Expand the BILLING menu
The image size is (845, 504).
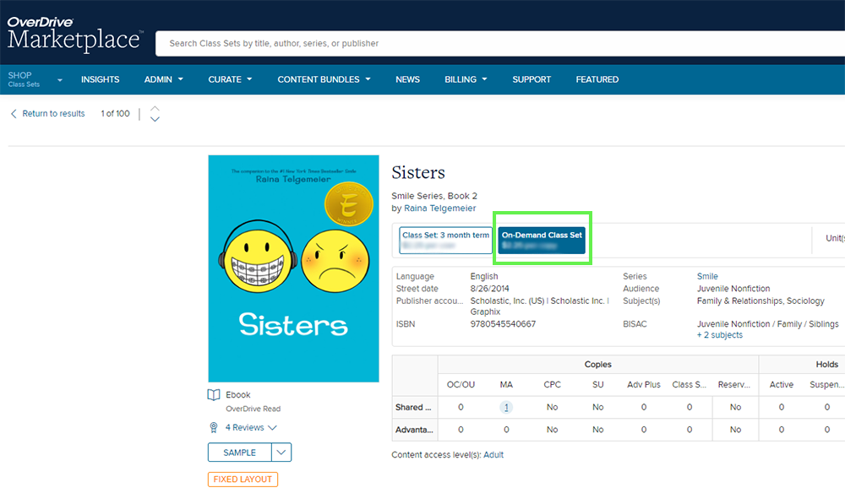466,79
